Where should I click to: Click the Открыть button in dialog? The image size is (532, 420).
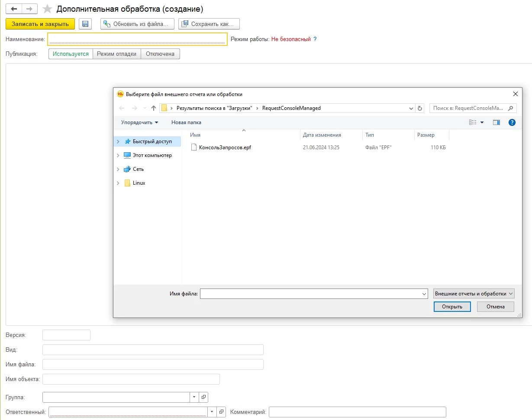tap(452, 307)
